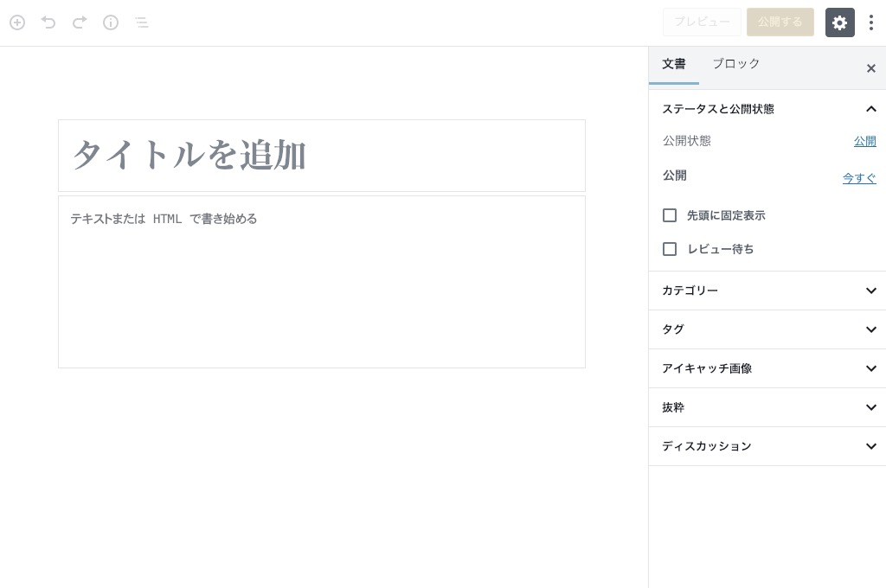
Task: Check the 先頭に固定表示 checkbox
Action: pos(670,215)
